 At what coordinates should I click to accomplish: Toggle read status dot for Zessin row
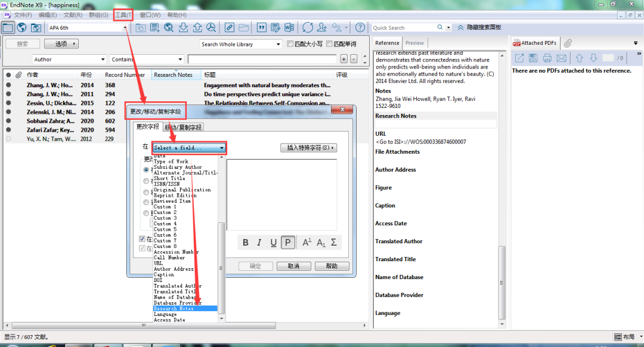point(8,103)
